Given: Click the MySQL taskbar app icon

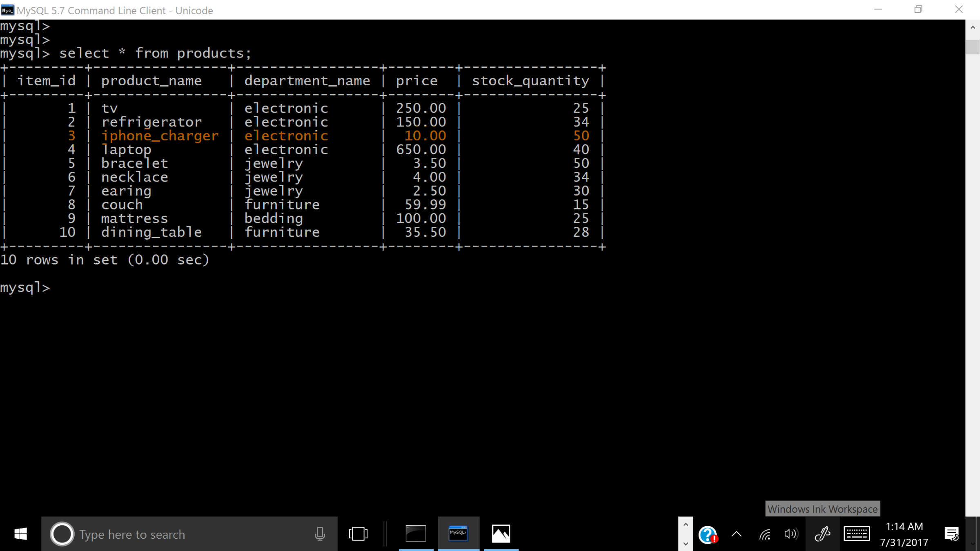Looking at the screenshot, I should click(x=458, y=534).
